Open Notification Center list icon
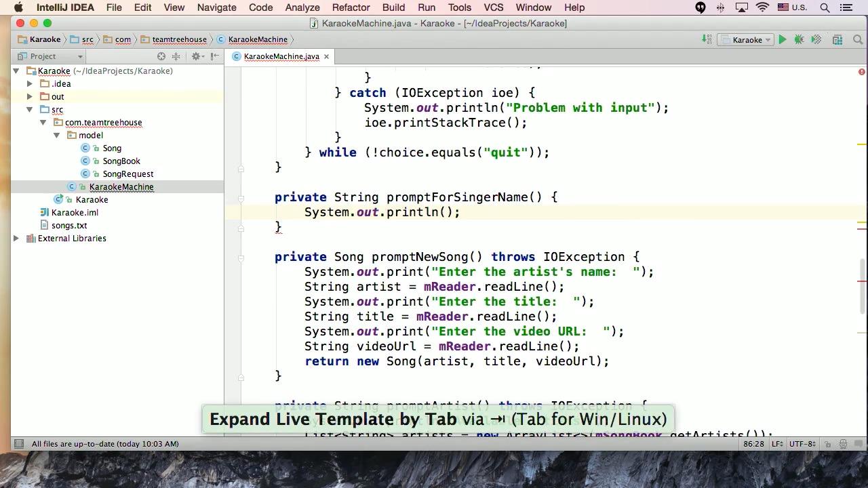 point(846,7)
